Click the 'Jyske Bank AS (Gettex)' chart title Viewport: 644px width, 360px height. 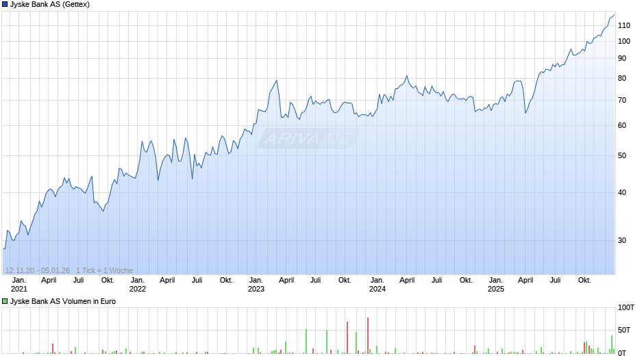pos(50,5)
